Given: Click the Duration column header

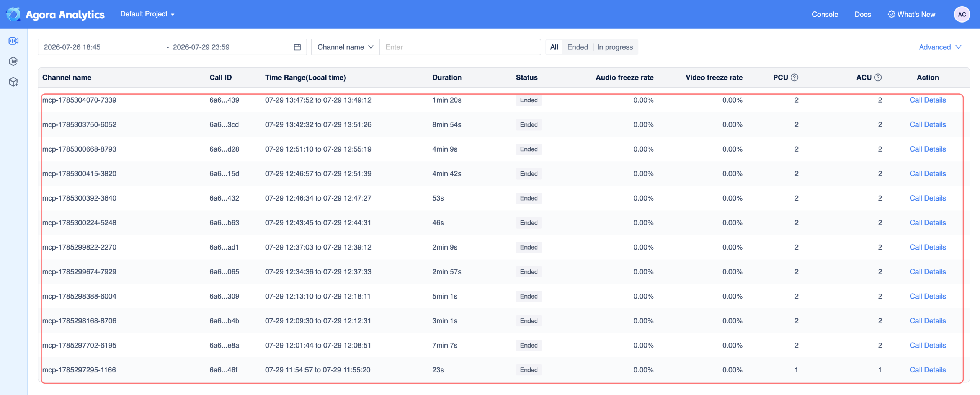Looking at the screenshot, I should tap(447, 77).
